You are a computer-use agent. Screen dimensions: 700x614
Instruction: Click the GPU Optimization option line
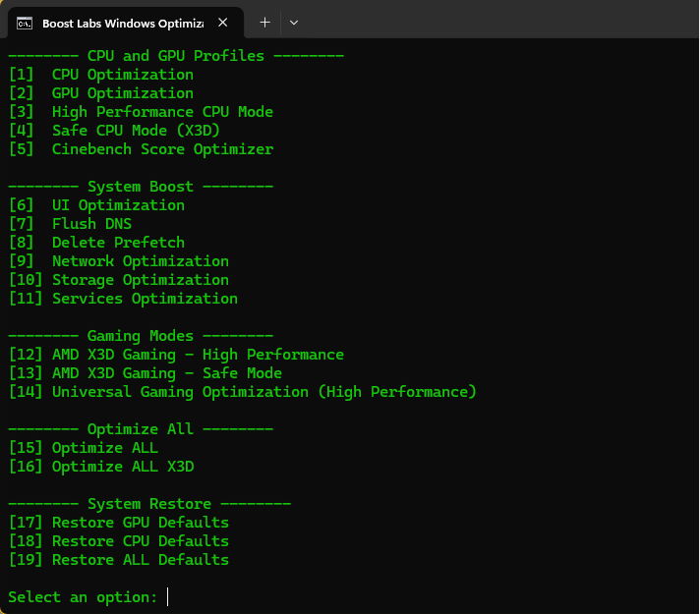(x=101, y=93)
